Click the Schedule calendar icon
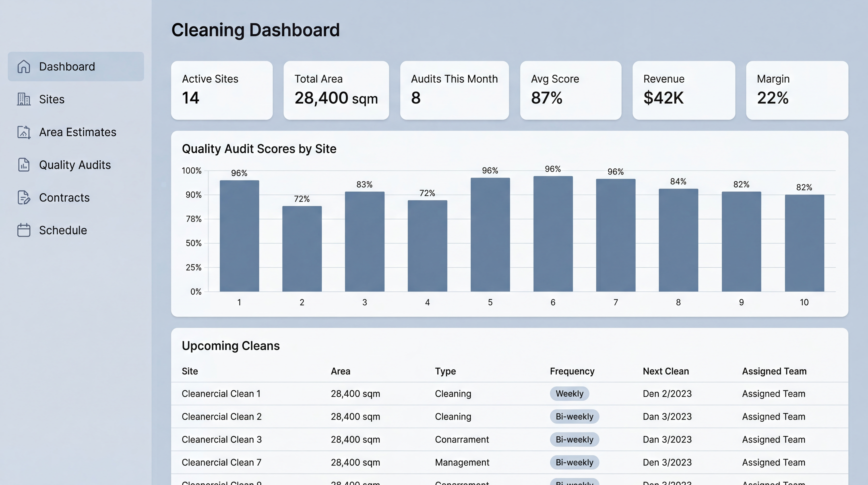This screenshot has width=868, height=485. (x=24, y=230)
